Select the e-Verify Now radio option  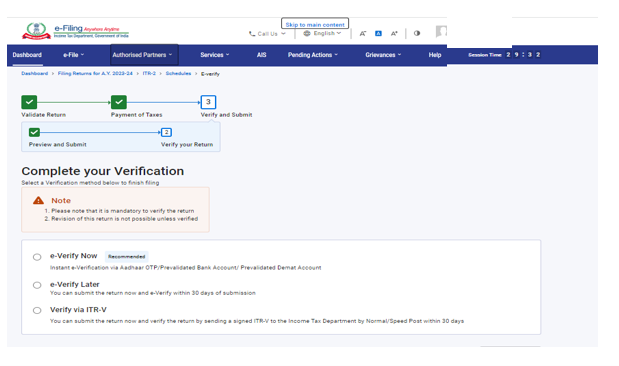tap(37, 257)
